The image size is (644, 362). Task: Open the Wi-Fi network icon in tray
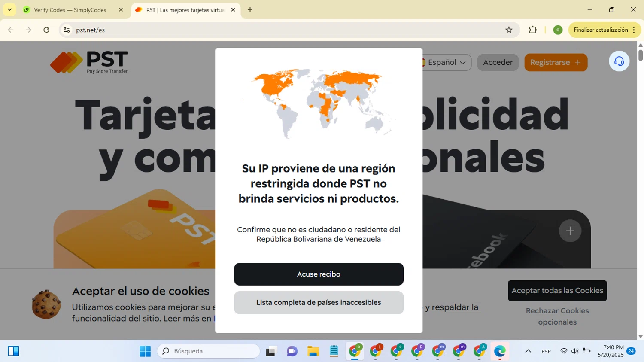(564, 351)
